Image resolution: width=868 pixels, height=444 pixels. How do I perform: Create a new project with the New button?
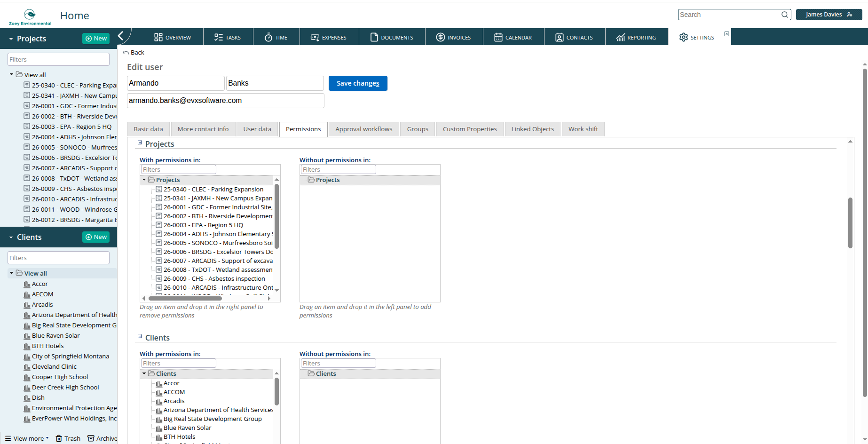[96, 39]
